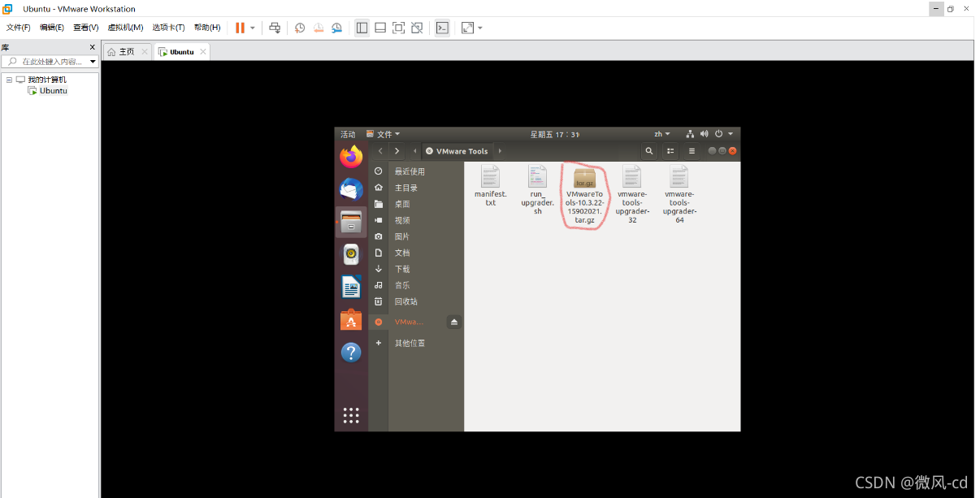Close the 库 library panel
980x498 pixels.
92,47
